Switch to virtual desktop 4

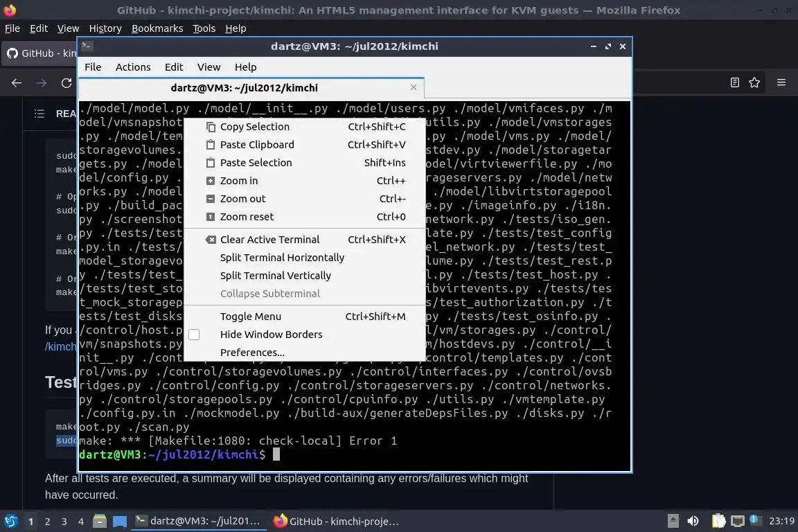[x=81, y=522]
